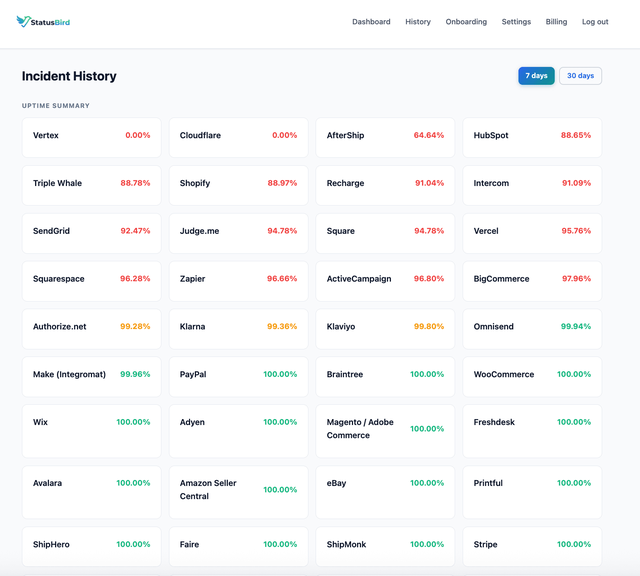The width and height of the screenshot is (640, 576).
Task: Click the Vercel service name
Action: [486, 231]
